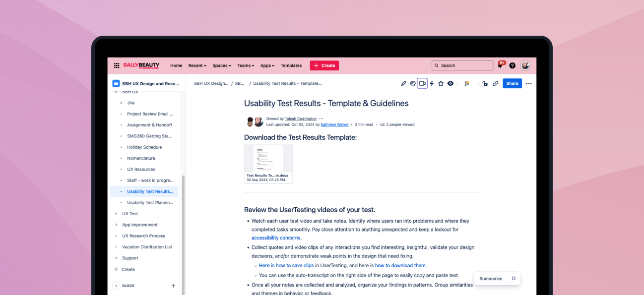Expand the Jira tree item
The image size is (644, 295).
[121, 103]
